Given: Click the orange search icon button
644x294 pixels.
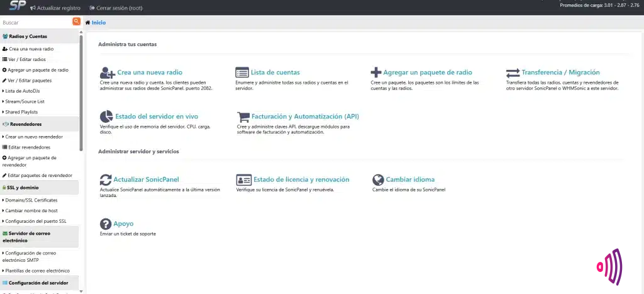Looking at the screenshot, I should (76, 22).
